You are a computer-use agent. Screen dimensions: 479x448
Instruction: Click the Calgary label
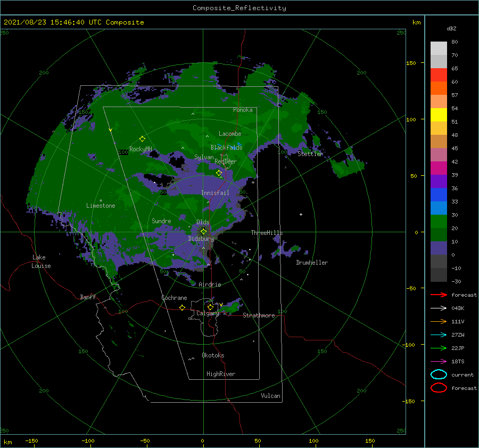tap(208, 313)
